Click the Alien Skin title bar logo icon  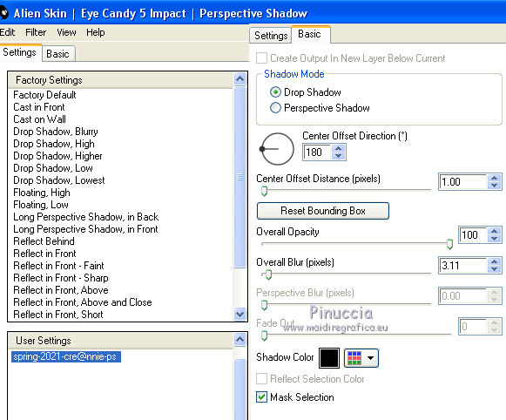pyautogui.click(x=3, y=13)
